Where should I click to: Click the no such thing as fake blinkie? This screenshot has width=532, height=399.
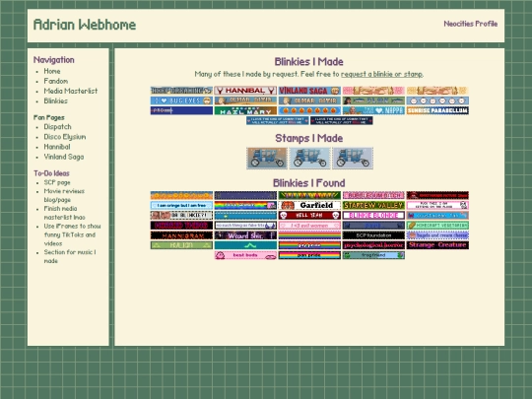click(245, 226)
